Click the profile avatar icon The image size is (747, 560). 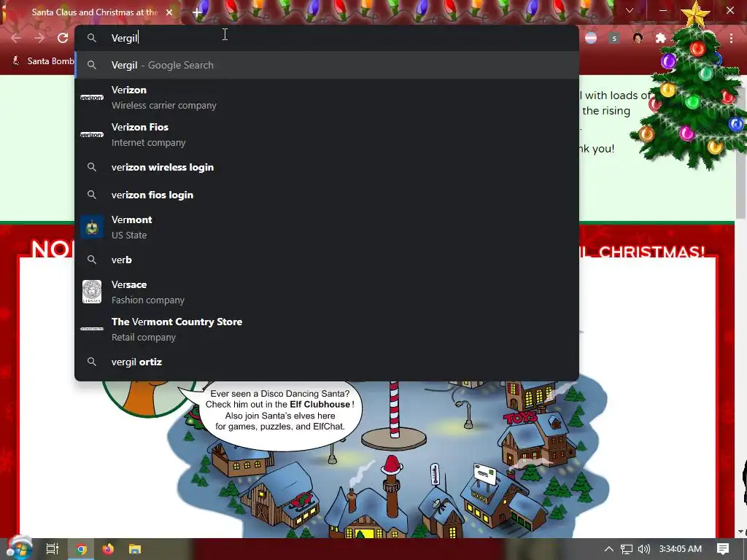click(x=638, y=38)
